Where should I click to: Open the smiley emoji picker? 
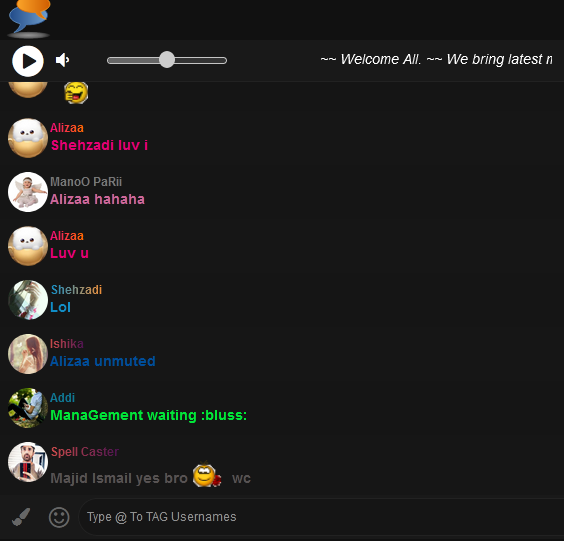point(59,517)
